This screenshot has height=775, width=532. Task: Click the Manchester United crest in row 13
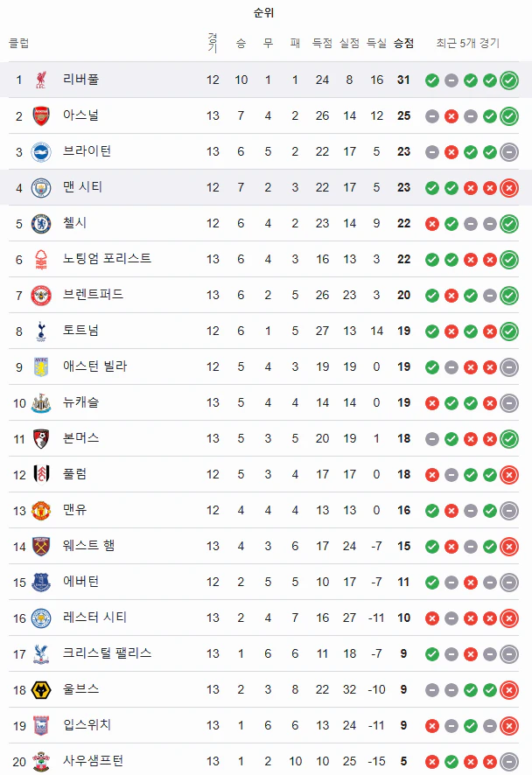point(41,510)
